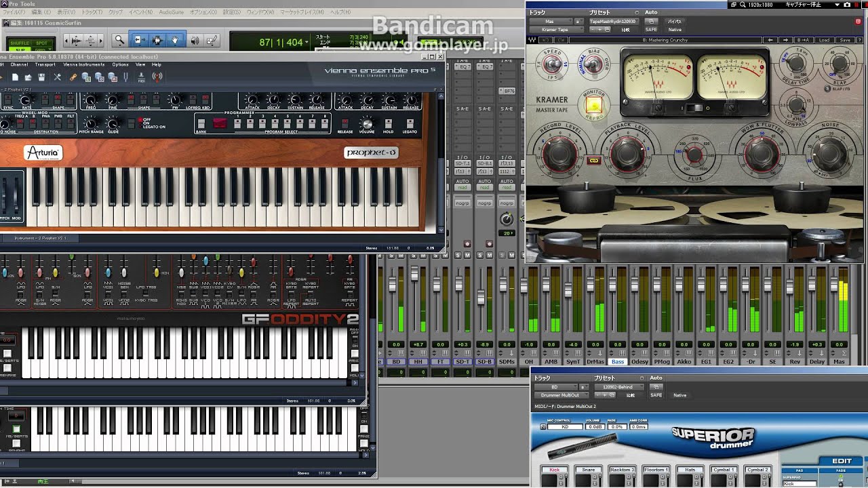Open the Transport menu in Vienna Ensemble

click(x=45, y=64)
